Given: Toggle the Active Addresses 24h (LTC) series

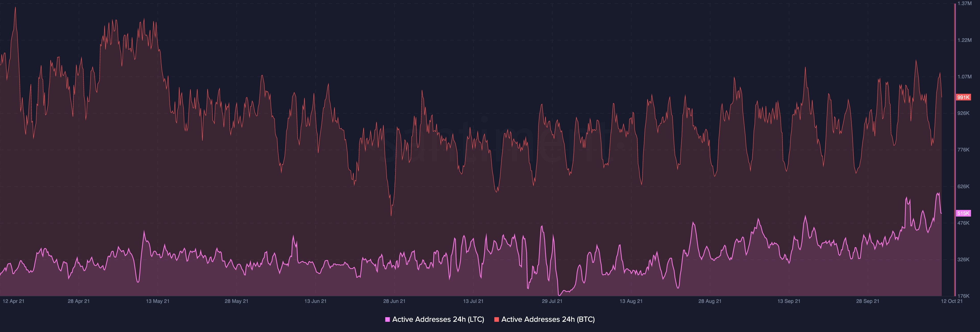Looking at the screenshot, I should tap(438, 319).
